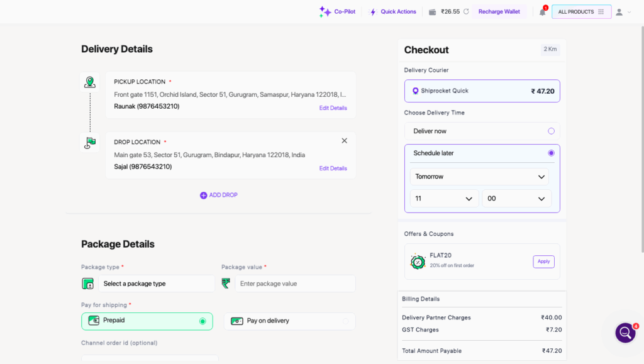Open the chat support bubble

[625, 333]
